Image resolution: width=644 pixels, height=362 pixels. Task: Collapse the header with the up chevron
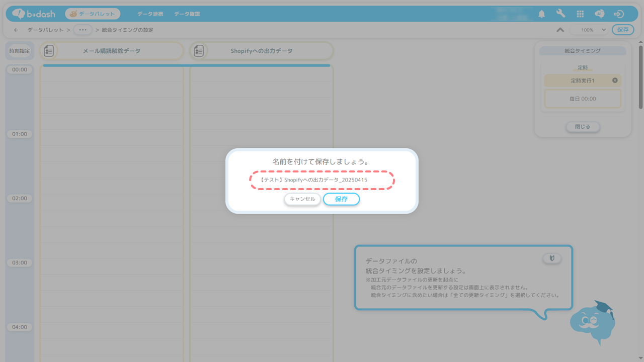point(560,30)
